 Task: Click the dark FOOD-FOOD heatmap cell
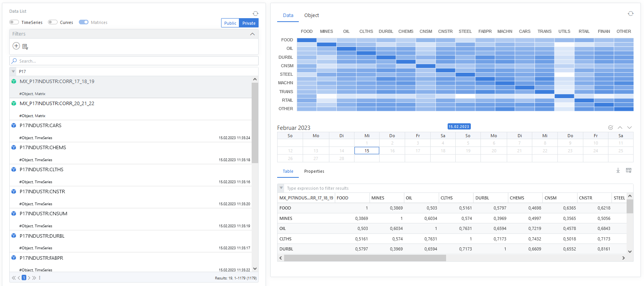pyautogui.click(x=307, y=40)
